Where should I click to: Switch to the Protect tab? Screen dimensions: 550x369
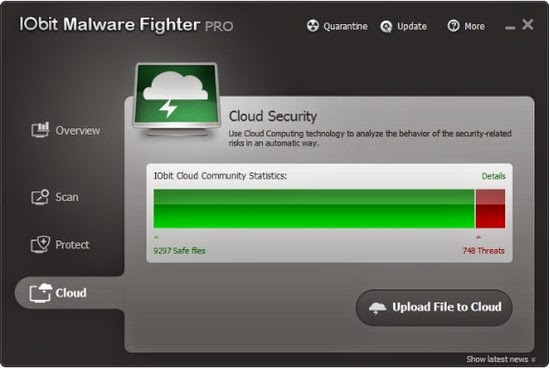tap(72, 244)
